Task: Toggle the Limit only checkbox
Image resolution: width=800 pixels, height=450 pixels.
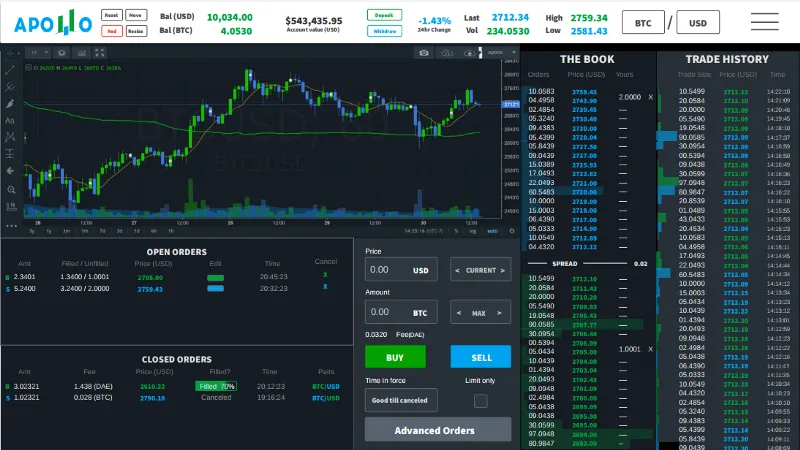Action: pos(481,401)
